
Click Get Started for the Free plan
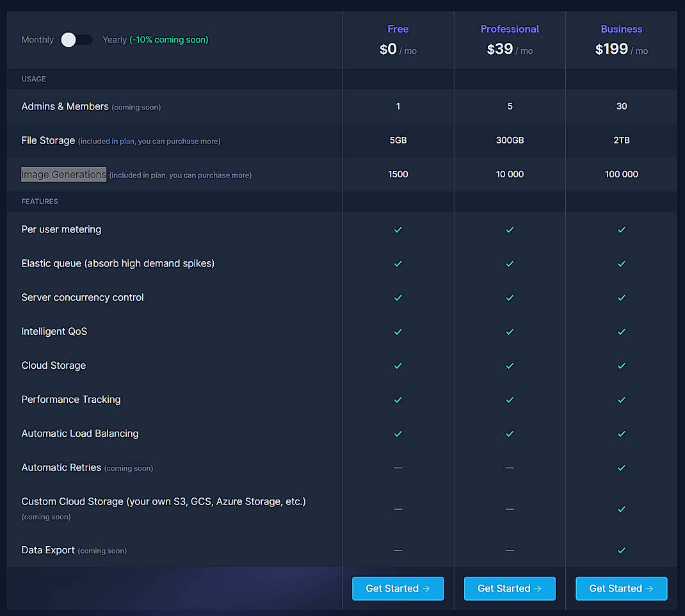click(398, 588)
